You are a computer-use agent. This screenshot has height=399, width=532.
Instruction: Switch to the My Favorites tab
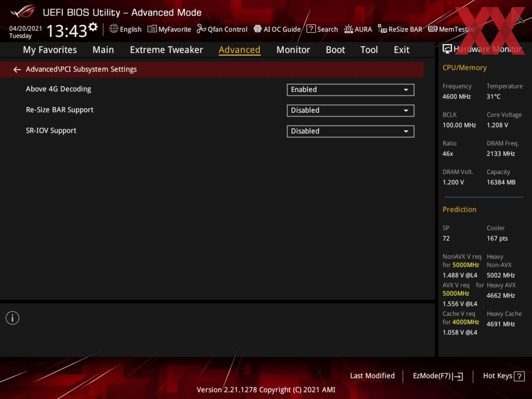[50, 50]
